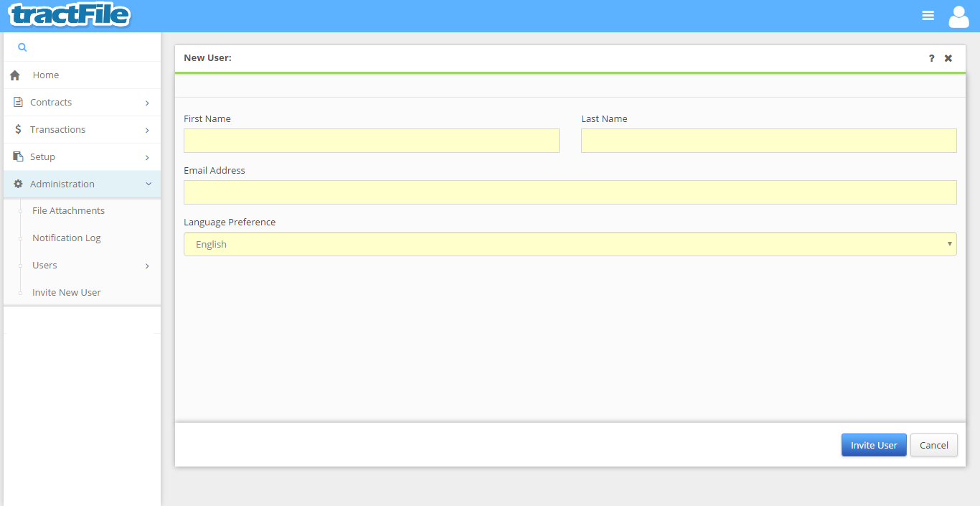Viewport: 980px width, 506px height.
Task: Expand the Users submenu arrow
Action: [147, 266]
